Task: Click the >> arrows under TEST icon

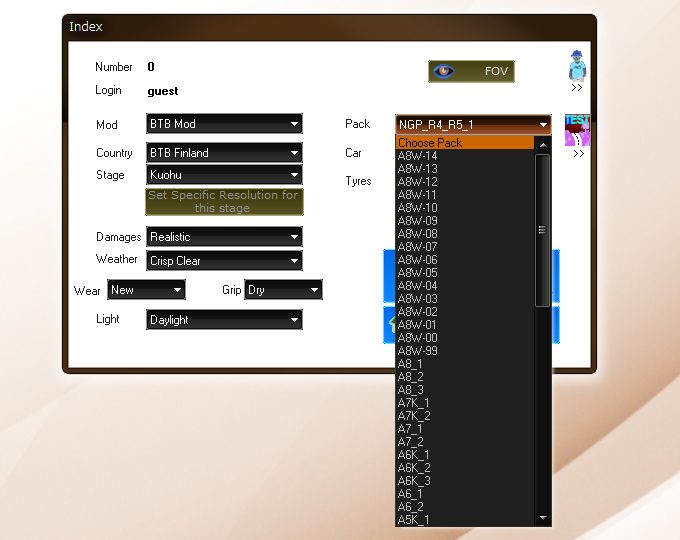Action: (x=577, y=154)
